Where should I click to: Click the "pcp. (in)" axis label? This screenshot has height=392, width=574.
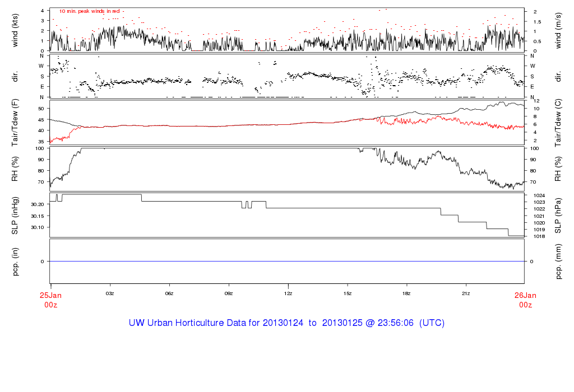(15, 262)
